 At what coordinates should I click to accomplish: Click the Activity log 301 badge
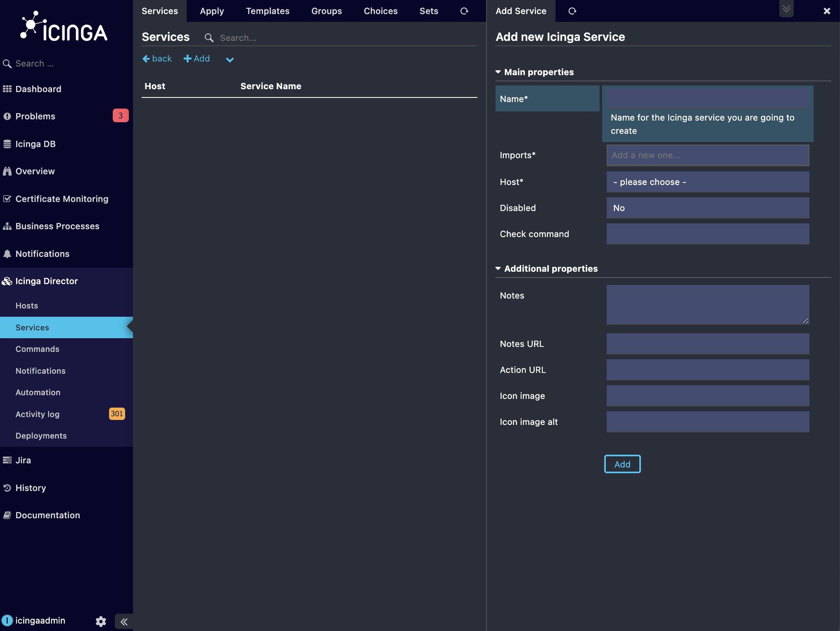point(117,414)
